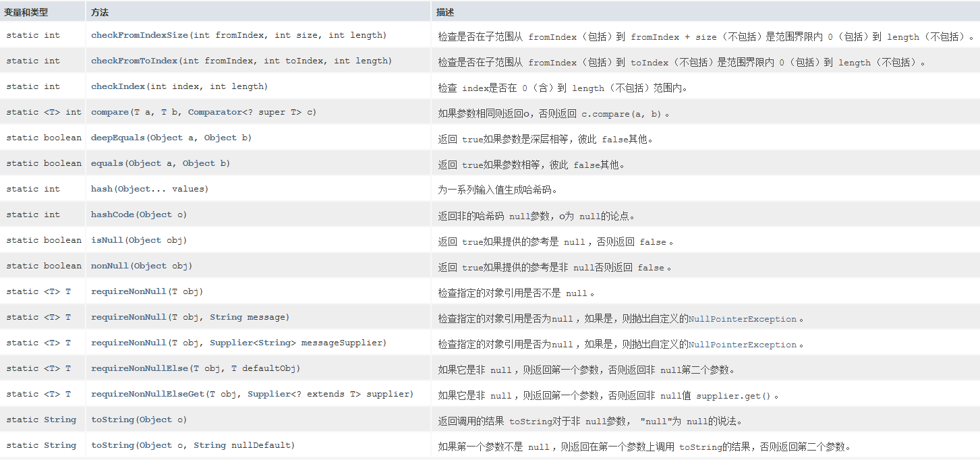This screenshot has width=980, height=460.
Task: Click c.compare(a, b) in compare description
Action: point(621,113)
